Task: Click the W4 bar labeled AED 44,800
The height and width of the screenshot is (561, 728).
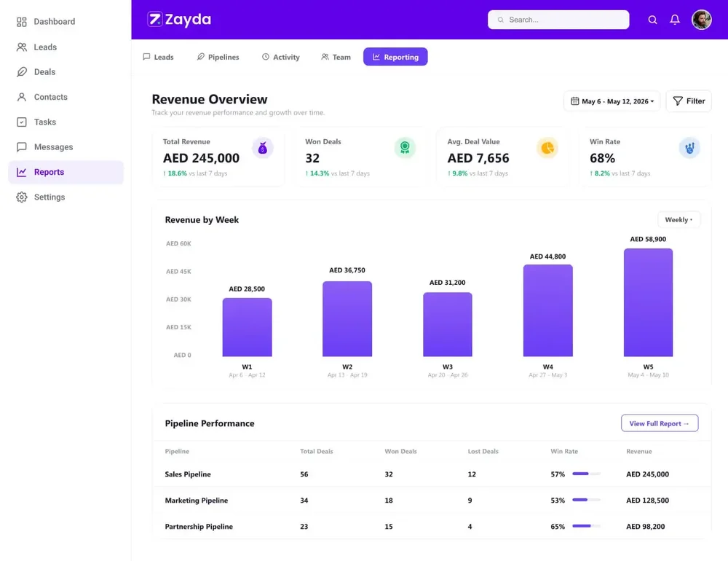Action: 548,310
